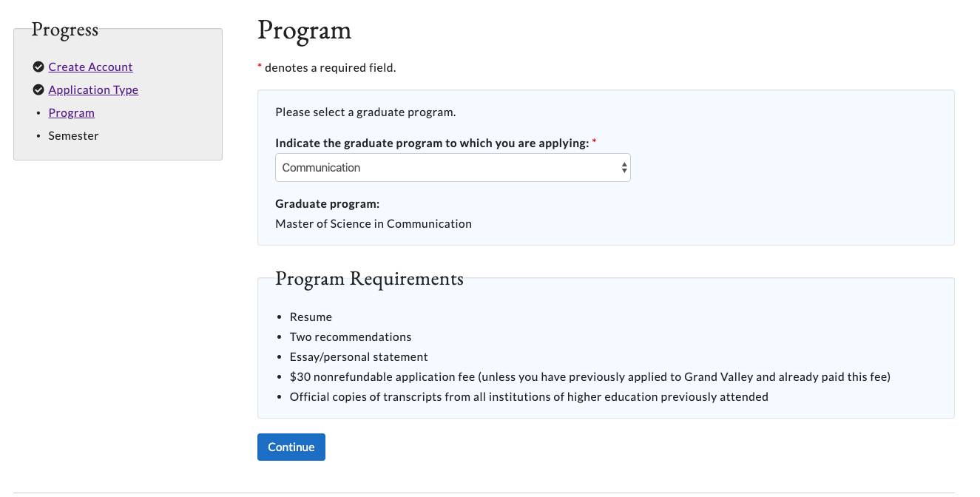Click the 'Two recommendations' requirement item
Image resolution: width=980 pixels, height=497 pixels.
tap(350, 337)
